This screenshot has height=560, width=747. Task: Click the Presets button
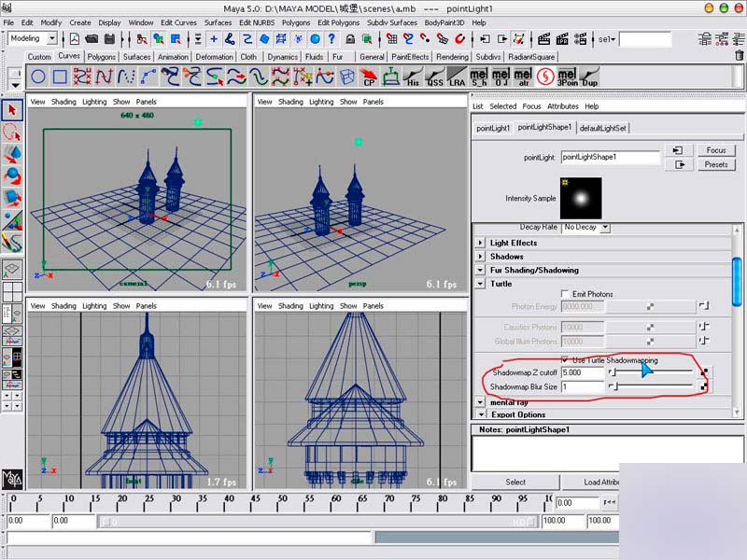tap(715, 164)
